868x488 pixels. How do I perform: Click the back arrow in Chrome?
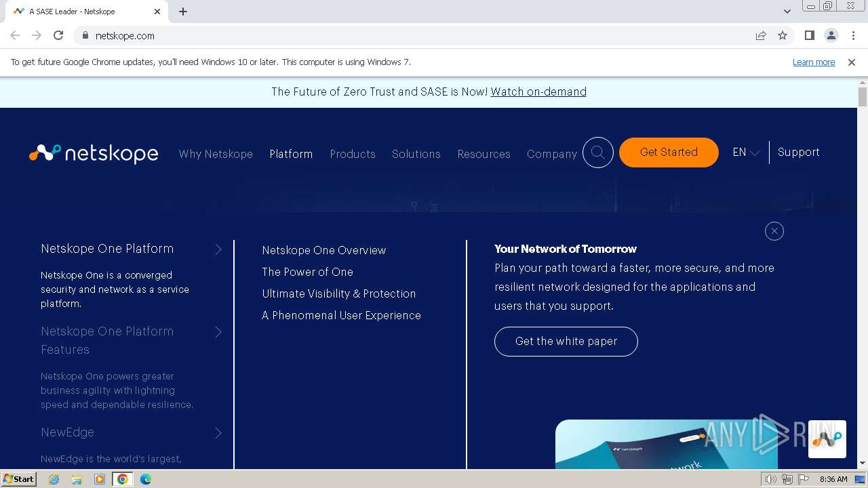[x=15, y=35]
